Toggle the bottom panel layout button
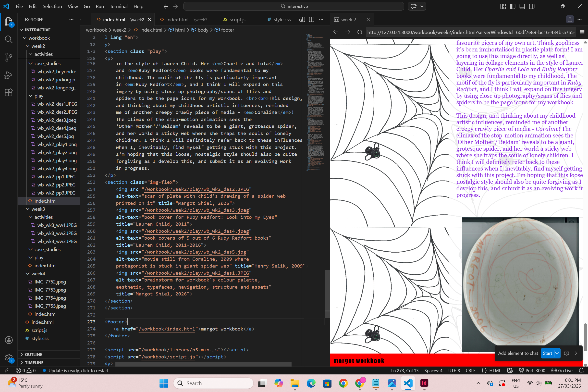This screenshot has height=392, width=588. [x=522, y=6]
